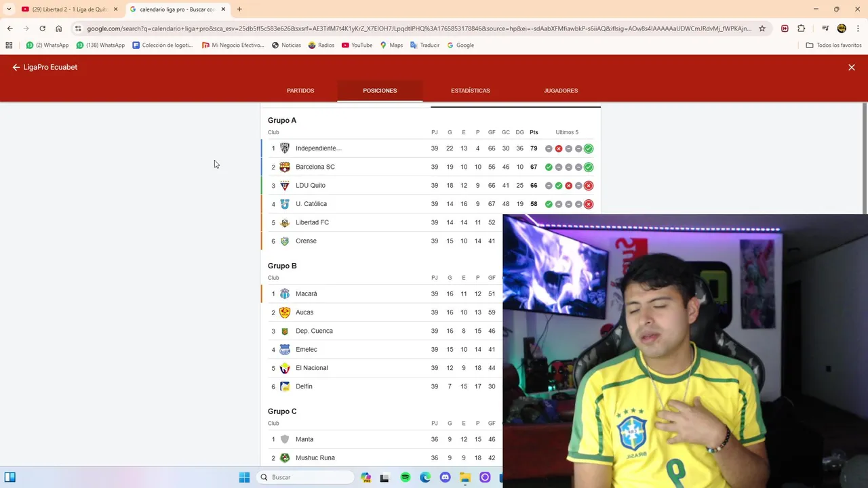This screenshot has height=488, width=868.
Task: Click Barcelona SC's latest green win icon
Action: [589, 167]
